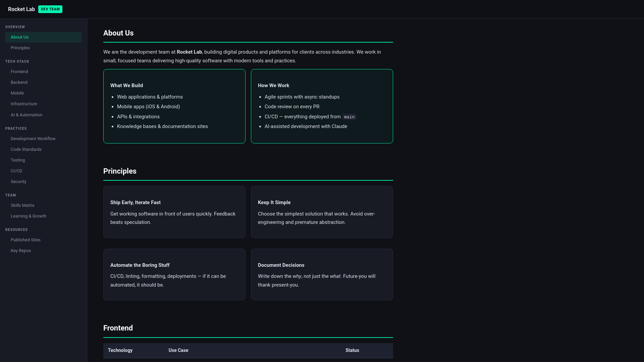This screenshot has height=362, width=644.
Task: Click 'Knowledge bases & documentation sites' item
Action: (x=162, y=126)
